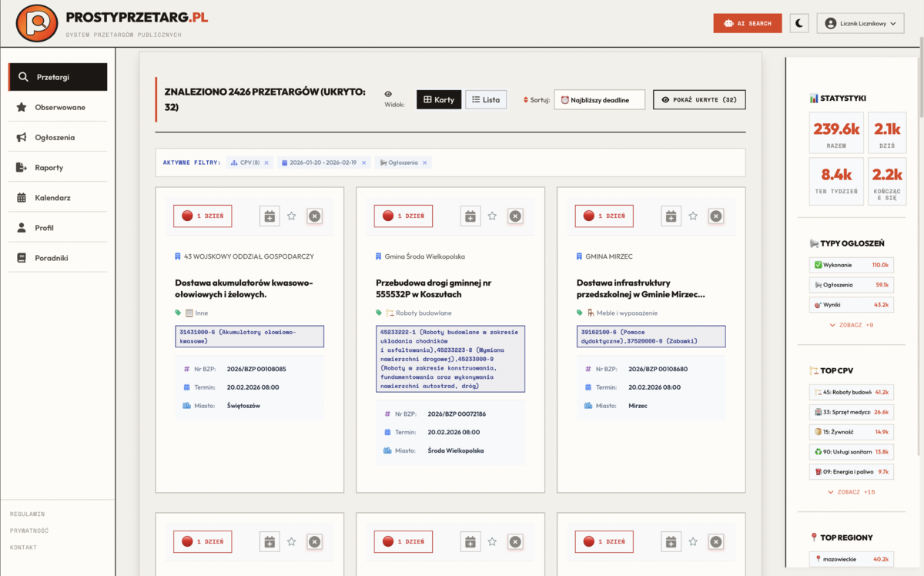Select the Najbliższy deadline sort option
Viewport: 924px width, 576px height.
601,99
